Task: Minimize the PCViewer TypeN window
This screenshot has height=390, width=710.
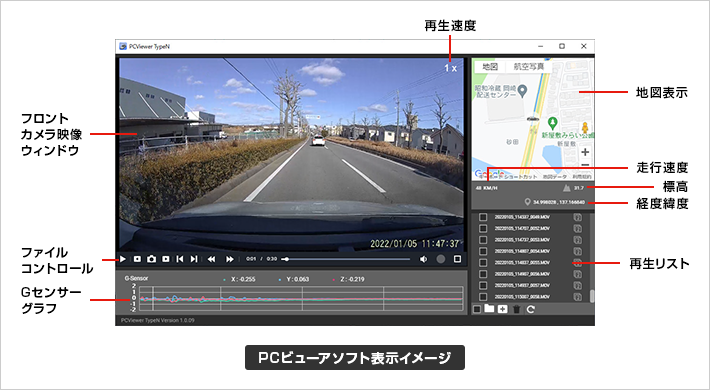Action: 541,46
